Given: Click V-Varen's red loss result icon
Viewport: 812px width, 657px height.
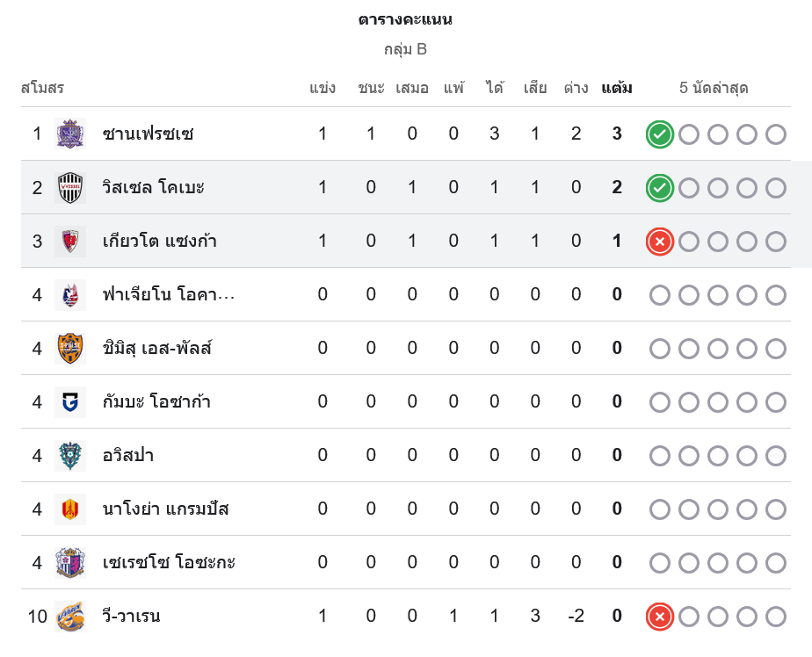Looking at the screenshot, I should tap(660, 617).
